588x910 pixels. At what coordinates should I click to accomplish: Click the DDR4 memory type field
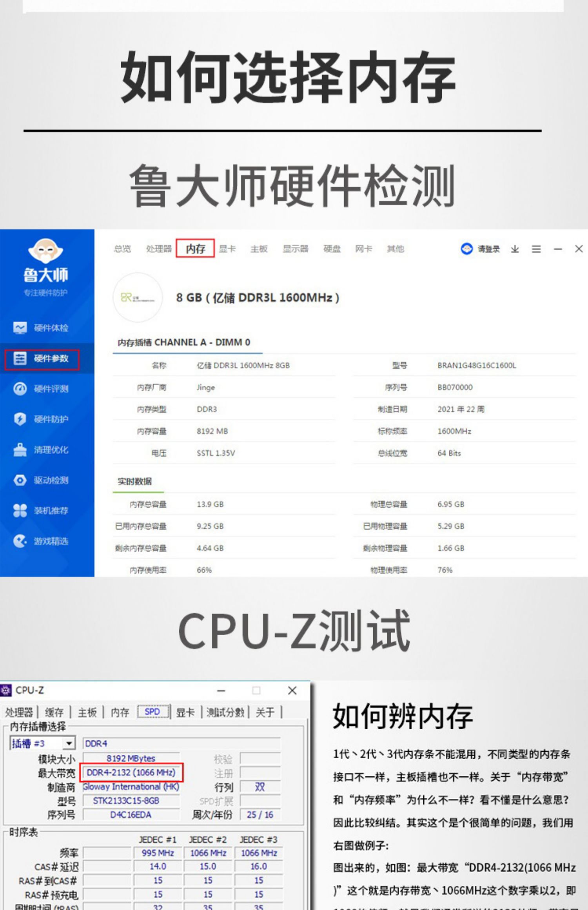tap(182, 743)
